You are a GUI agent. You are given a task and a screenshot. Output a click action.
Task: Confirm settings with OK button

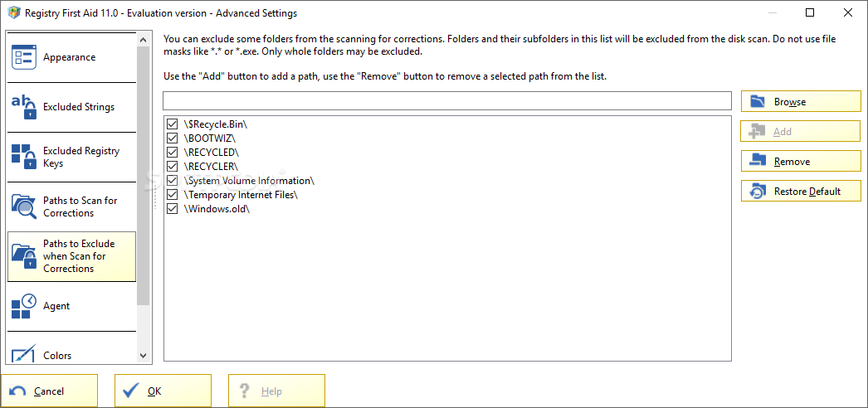tap(163, 391)
